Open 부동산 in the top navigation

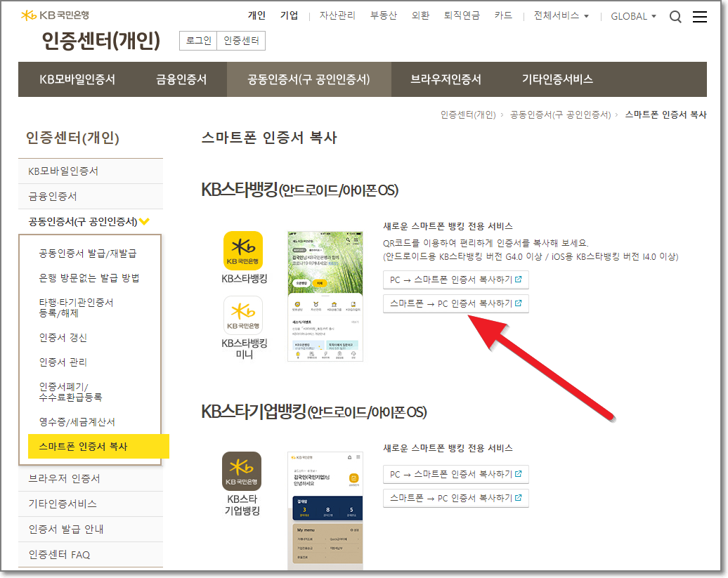tap(383, 15)
